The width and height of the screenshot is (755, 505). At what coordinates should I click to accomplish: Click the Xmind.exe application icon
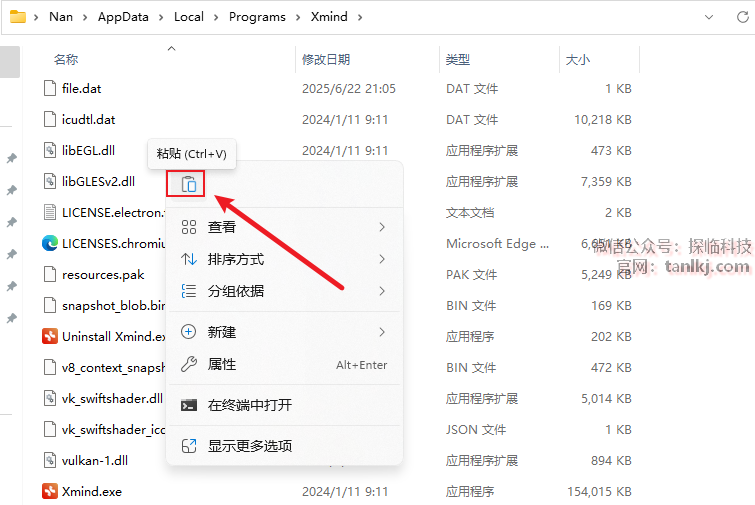[x=50, y=491]
